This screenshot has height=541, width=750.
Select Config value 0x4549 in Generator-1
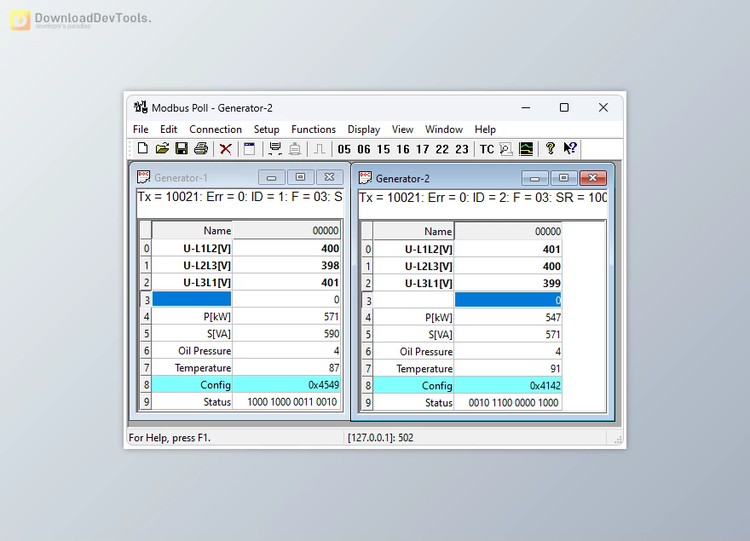[286, 385]
